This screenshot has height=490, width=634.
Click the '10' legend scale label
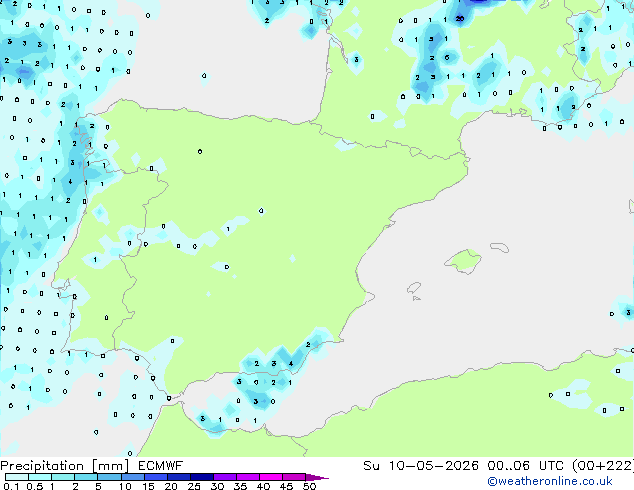[x=125, y=486]
